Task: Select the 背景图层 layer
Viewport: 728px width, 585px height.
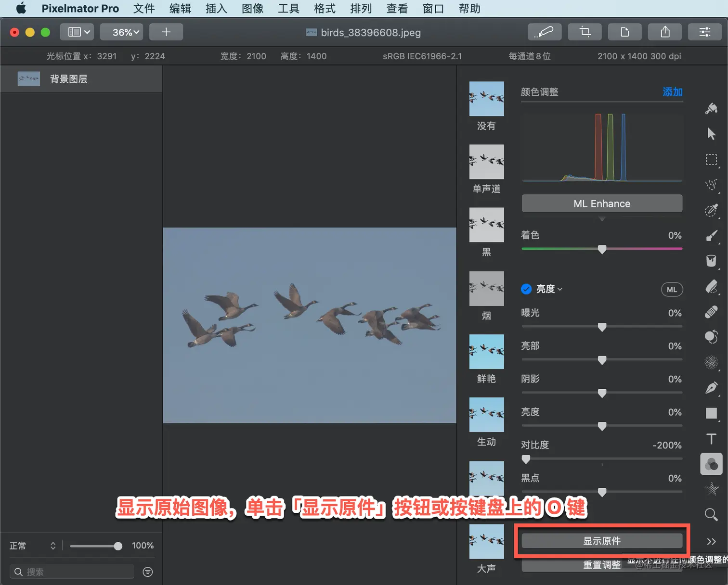Action: click(x=81, y=79)
